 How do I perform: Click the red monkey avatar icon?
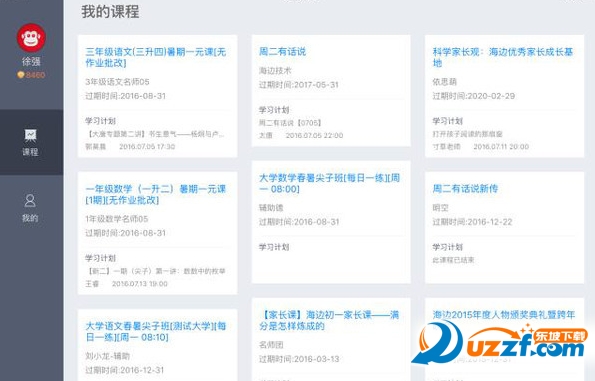point(31,38)
